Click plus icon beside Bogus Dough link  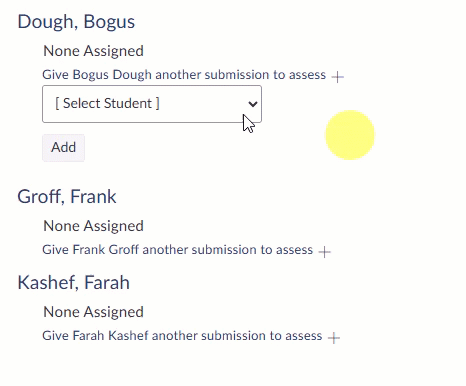(x=337, y=77)
